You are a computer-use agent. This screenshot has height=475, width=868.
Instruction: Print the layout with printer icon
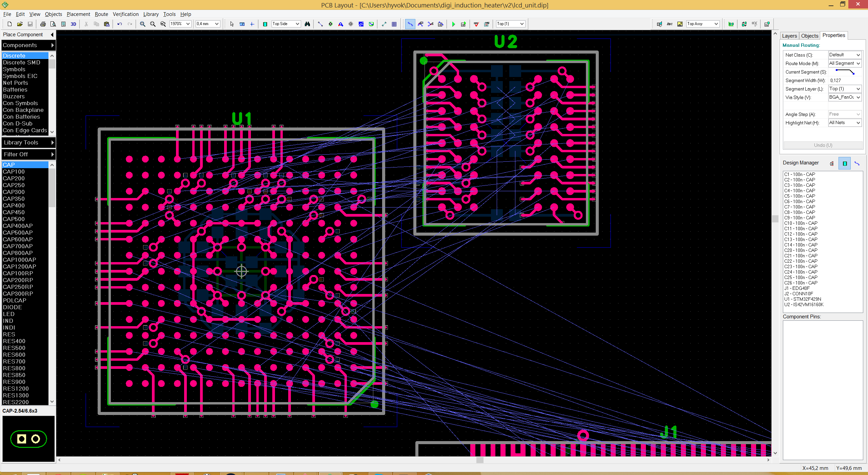[x=43, y=24]
